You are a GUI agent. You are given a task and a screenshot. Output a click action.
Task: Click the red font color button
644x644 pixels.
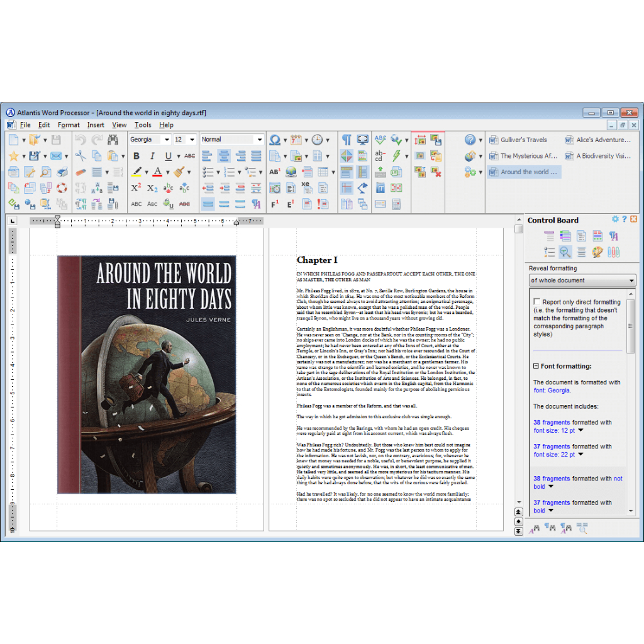[157, 172]
